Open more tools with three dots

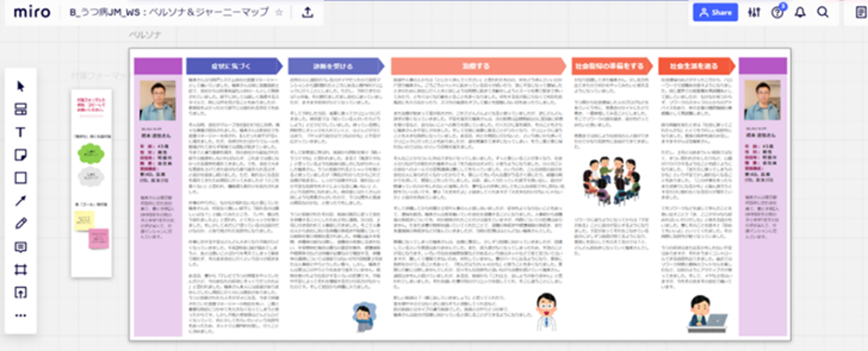pos(21,316)
